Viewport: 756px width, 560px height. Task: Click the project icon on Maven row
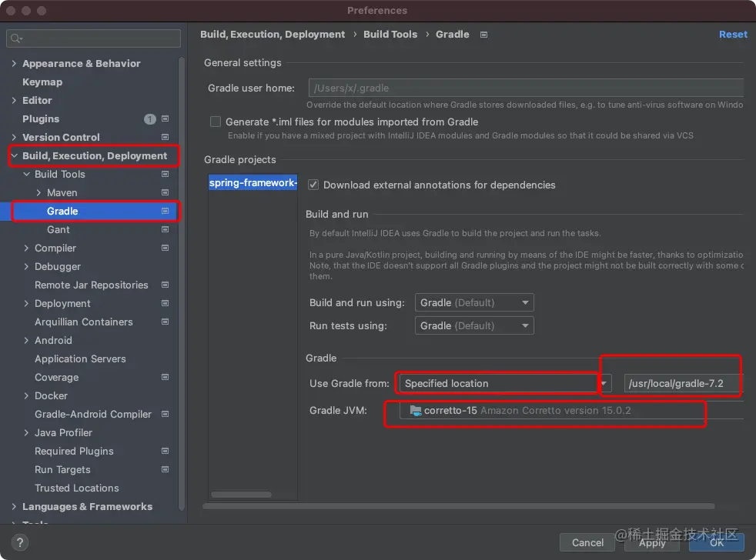(x=165, y=192)
